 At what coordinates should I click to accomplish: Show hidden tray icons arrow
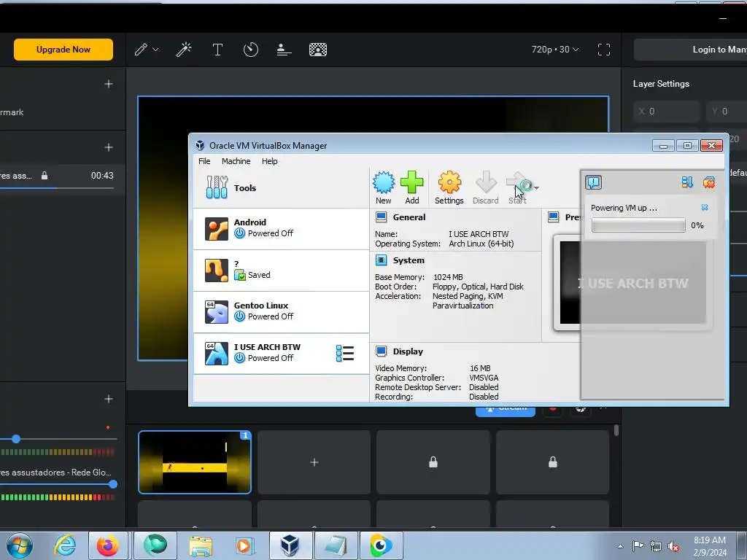tap(620, 546)
